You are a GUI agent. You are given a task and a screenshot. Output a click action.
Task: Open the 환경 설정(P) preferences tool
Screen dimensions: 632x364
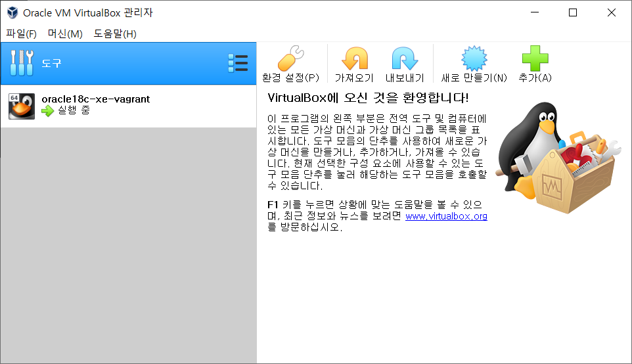290,64
